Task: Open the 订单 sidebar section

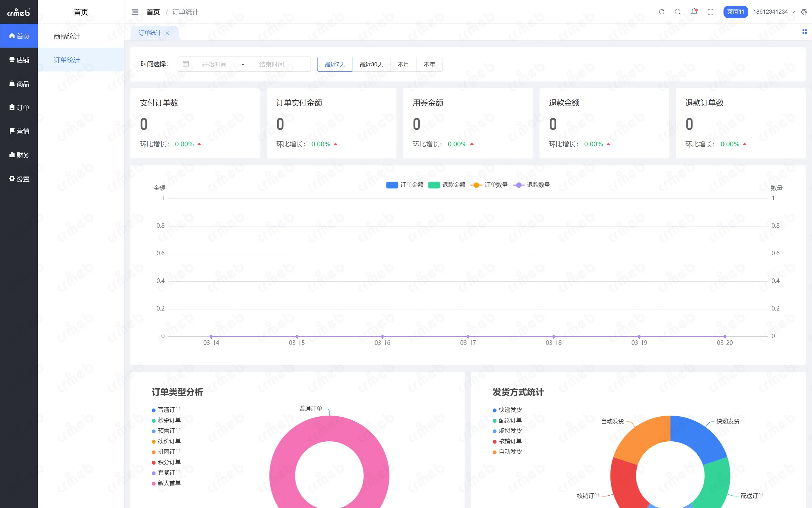Action: point(19,107)
